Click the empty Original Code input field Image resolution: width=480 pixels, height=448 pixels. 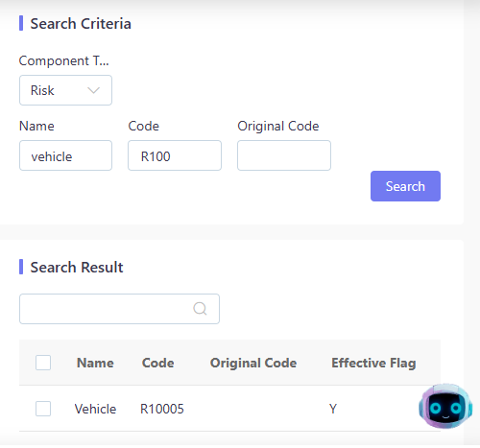tap(284, 155)
